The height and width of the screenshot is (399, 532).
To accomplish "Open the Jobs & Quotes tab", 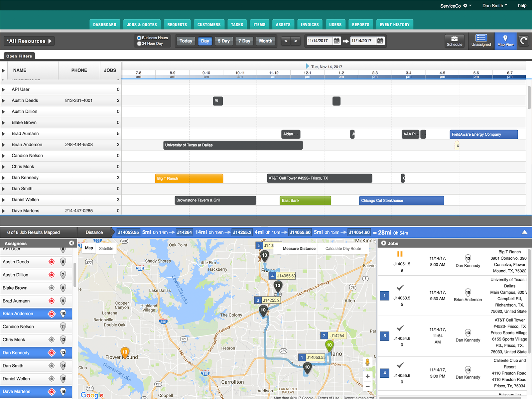I will point(142,25).
